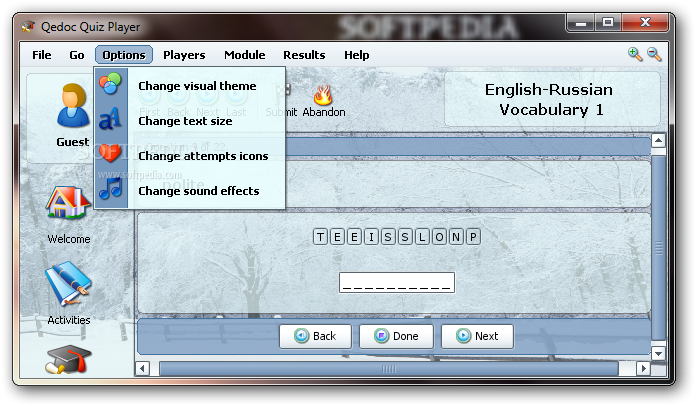Click letter tile I
Image resolution: width=696 pixels, height=406 pixels.
pos(371,237)
